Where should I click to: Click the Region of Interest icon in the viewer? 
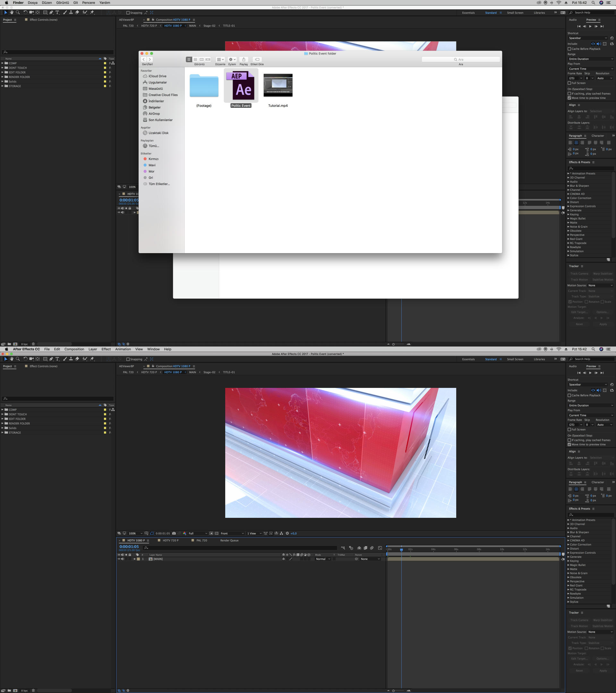211,533
